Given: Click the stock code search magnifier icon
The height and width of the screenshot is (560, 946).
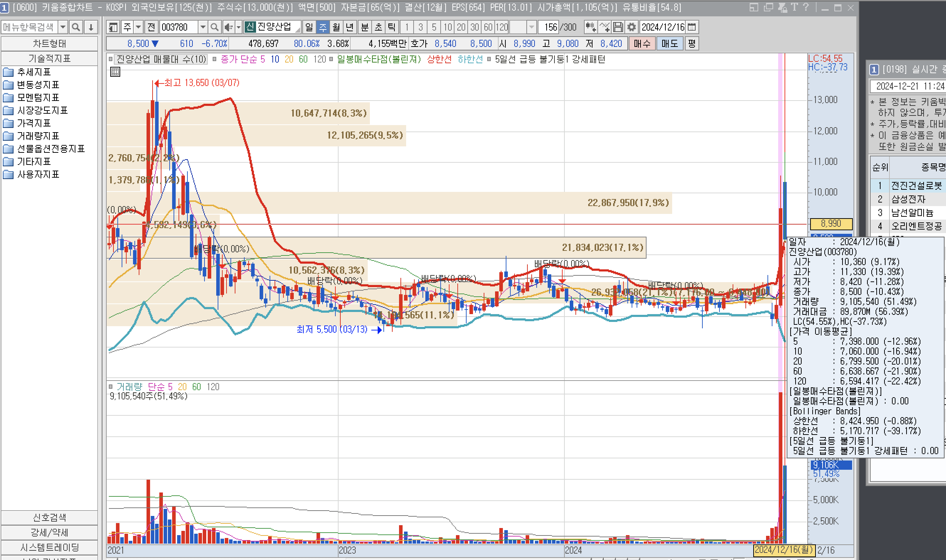Looking at the screenshot, I should point(214,27).
